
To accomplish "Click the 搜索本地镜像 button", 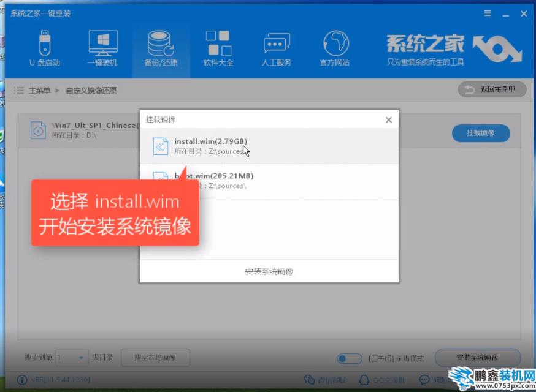I will pos(155,358).
